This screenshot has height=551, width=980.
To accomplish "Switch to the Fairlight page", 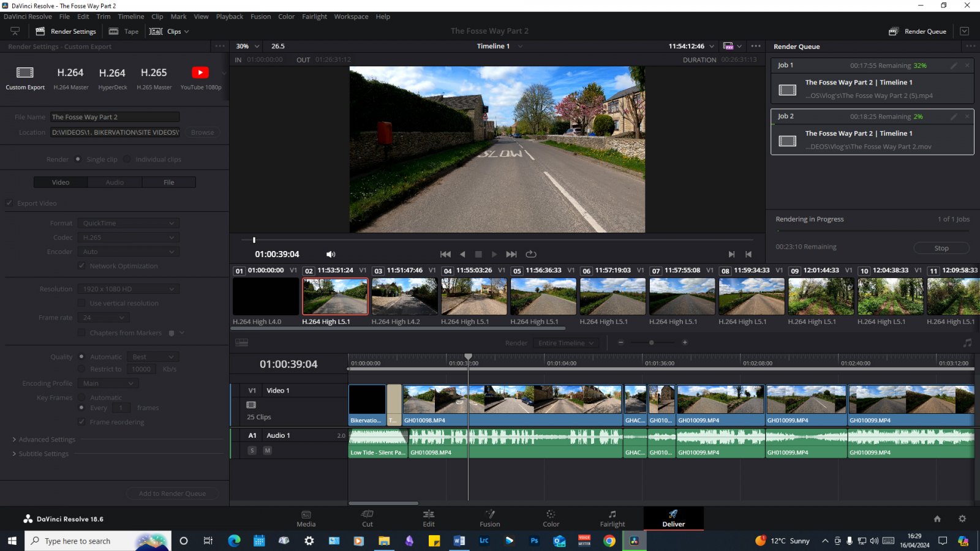I will coord(612,518).
